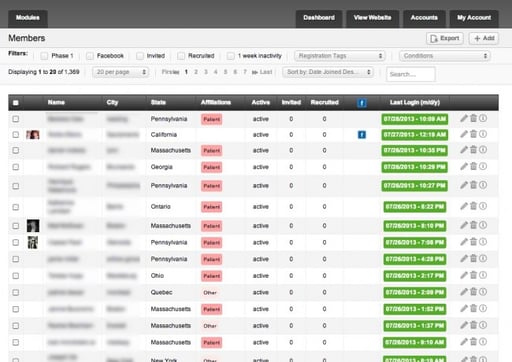
Task: Select the Georgia member row checkbox
Action: 16,167
